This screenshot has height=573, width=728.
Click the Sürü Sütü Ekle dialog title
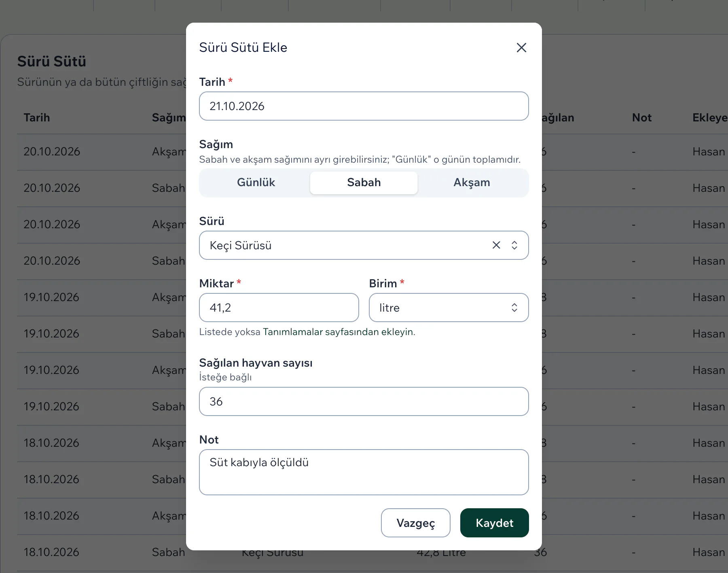[x=243, y=47]
